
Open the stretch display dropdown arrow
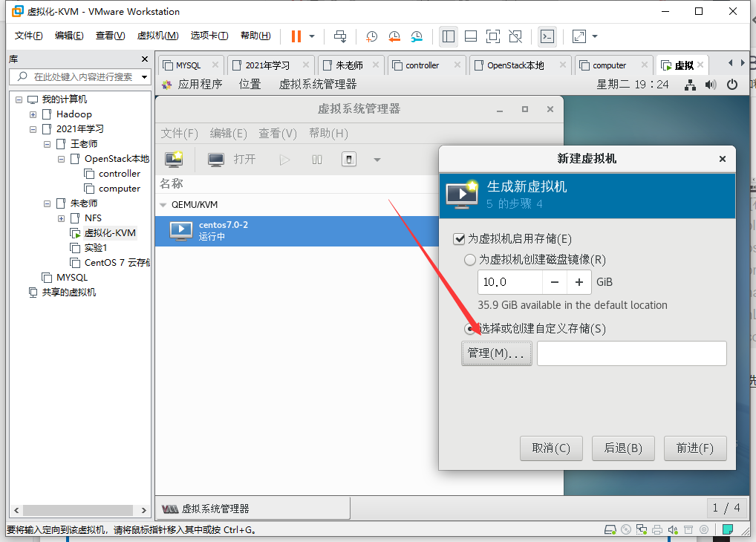click(x=595, y=36)
